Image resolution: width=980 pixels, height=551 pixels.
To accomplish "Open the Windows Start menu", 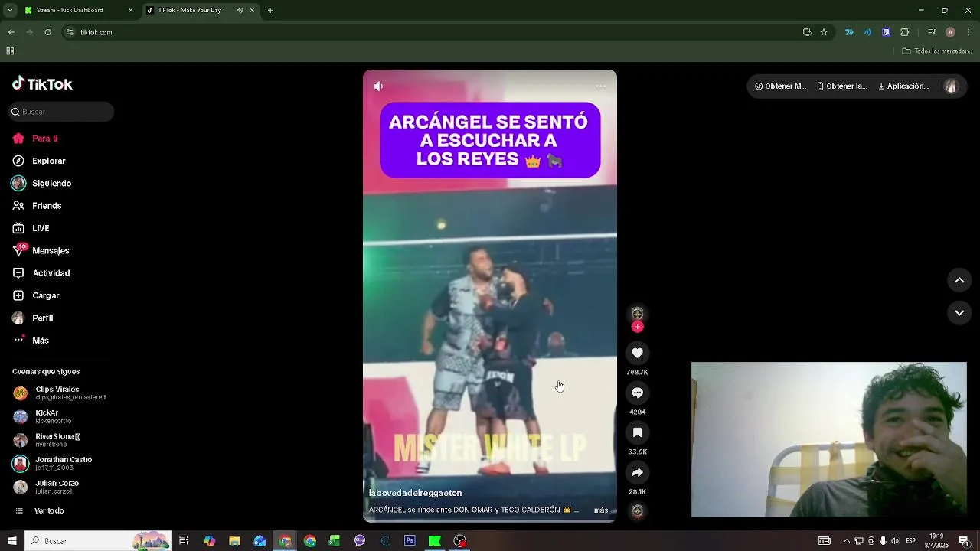I will (11, 541).
